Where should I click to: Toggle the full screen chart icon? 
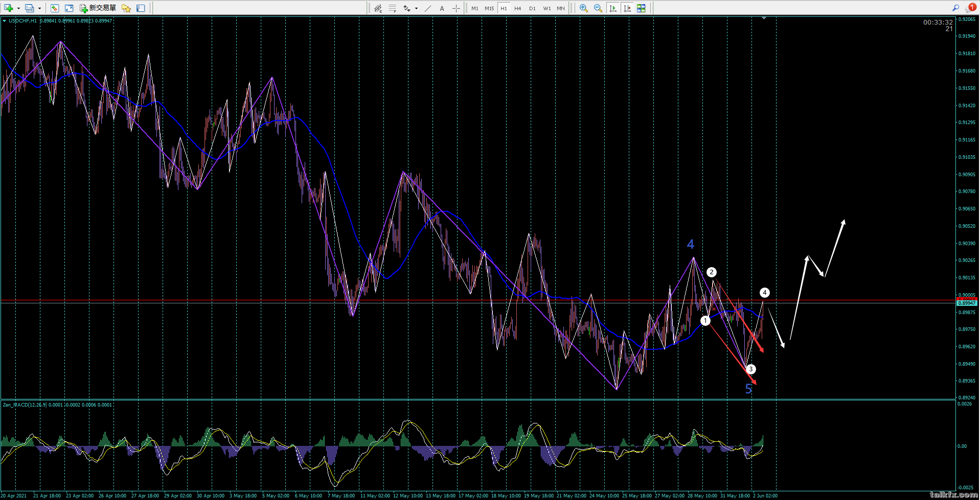point(69,8)
